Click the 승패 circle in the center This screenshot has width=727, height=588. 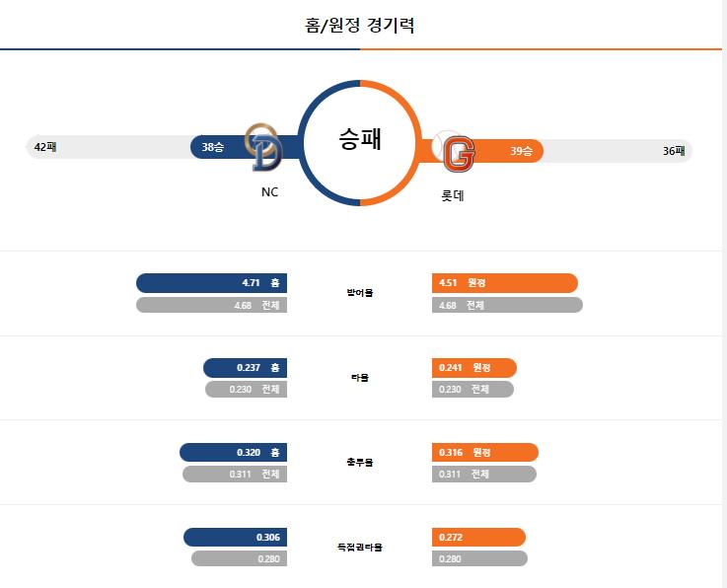pyautogui.click(x=360, y=143)
